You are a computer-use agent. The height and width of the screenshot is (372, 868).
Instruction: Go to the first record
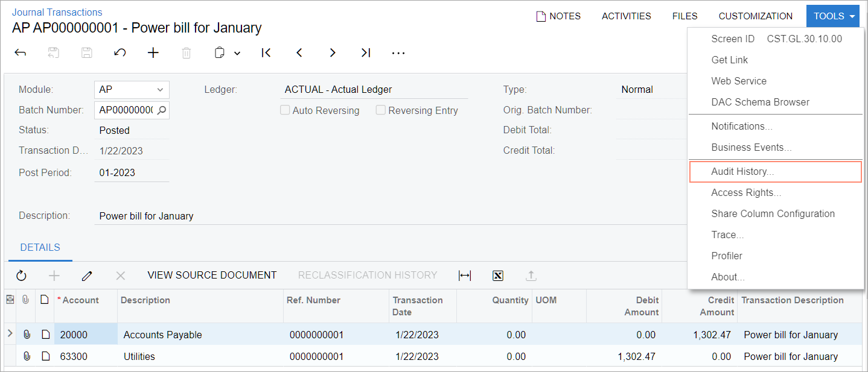(x=266, y=53)
